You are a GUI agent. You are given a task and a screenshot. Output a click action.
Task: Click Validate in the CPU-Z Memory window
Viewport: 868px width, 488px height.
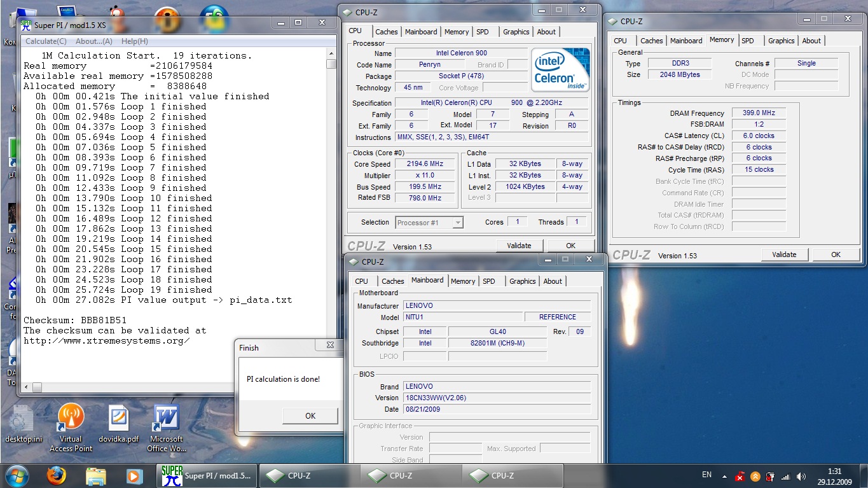click(x=784, y=254)
